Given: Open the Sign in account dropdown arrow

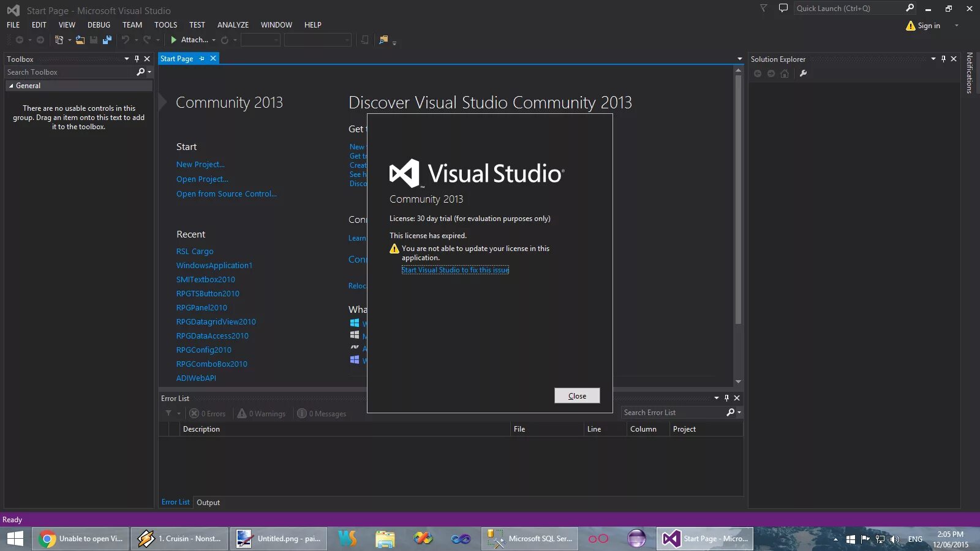Looking at the screenshot, I should [x=957, y=26].
